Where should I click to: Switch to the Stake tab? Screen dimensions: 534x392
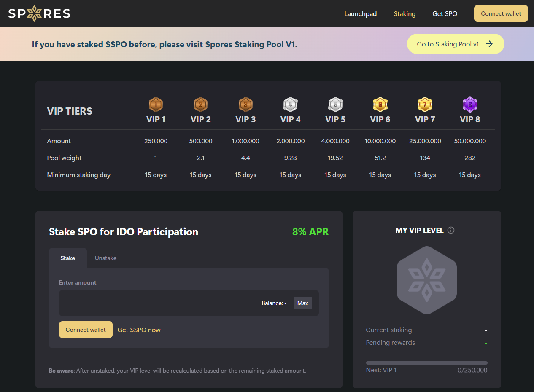pos(68,258)
